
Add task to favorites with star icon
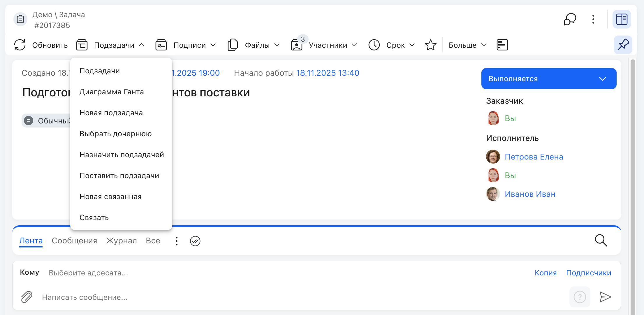[x=430, y=45]
